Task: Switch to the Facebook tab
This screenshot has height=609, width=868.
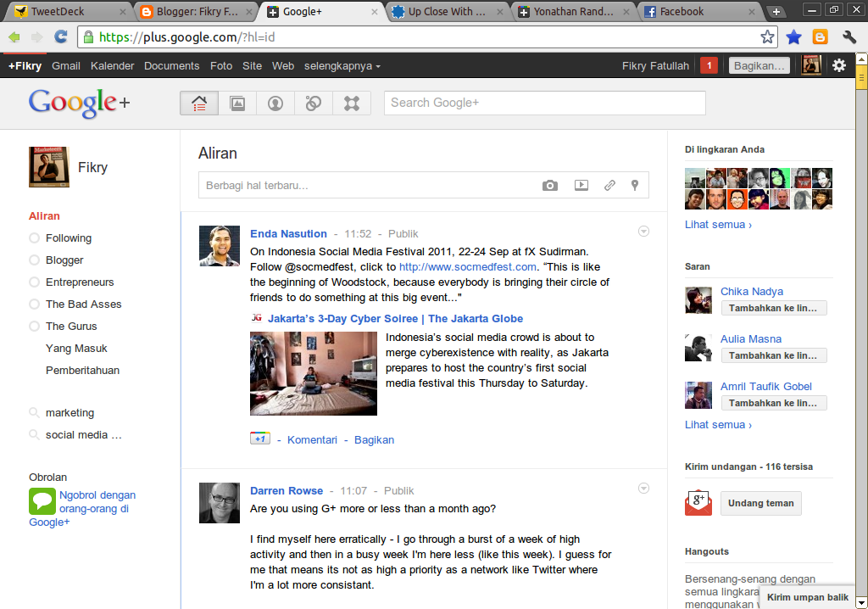Action: tap(698, 12)
